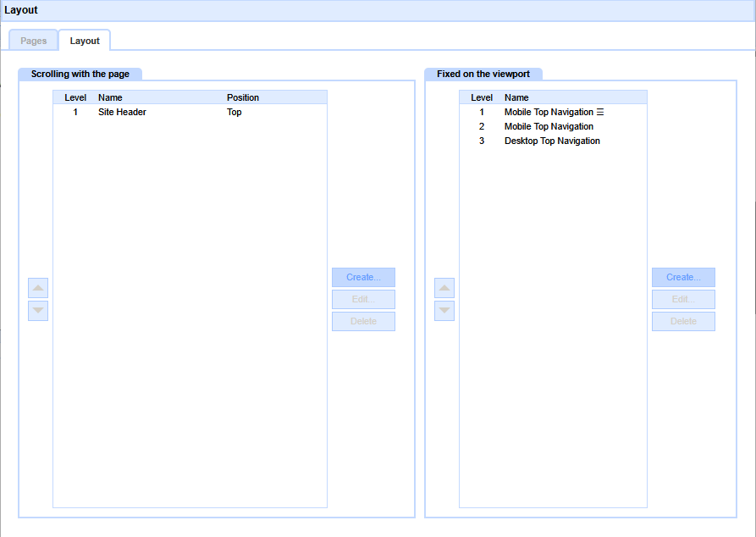Image resolution: width=756 pixels, height=537 pixels.
Task: Click Name column header in Scrolling with the page list
Action: tap(110, 97)
